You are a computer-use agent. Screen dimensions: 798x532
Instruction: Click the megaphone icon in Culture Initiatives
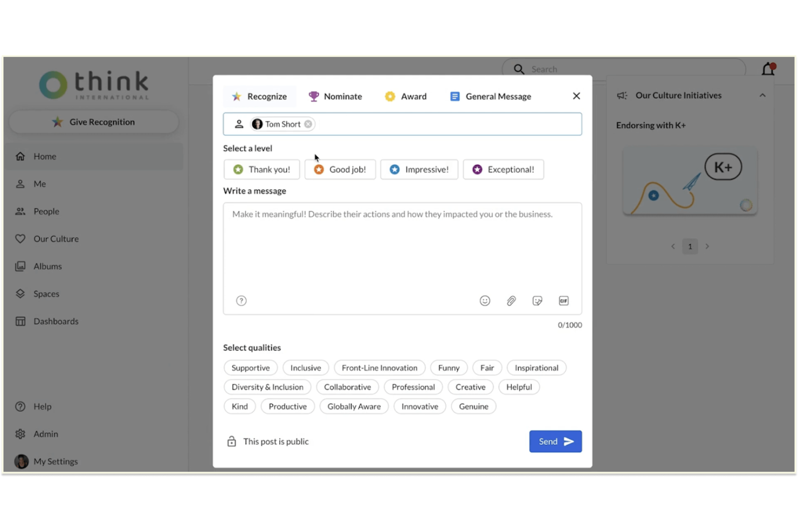click(x=622, y=95)
